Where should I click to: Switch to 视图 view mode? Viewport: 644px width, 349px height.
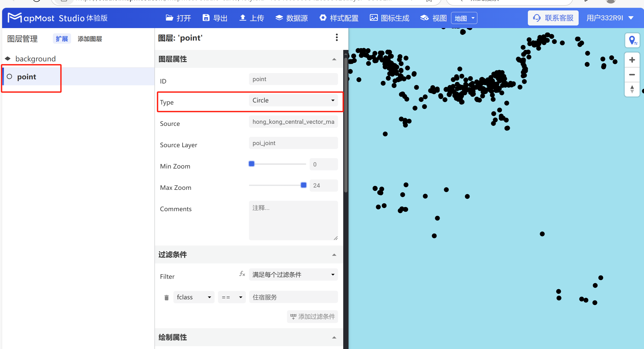point(433,18)
